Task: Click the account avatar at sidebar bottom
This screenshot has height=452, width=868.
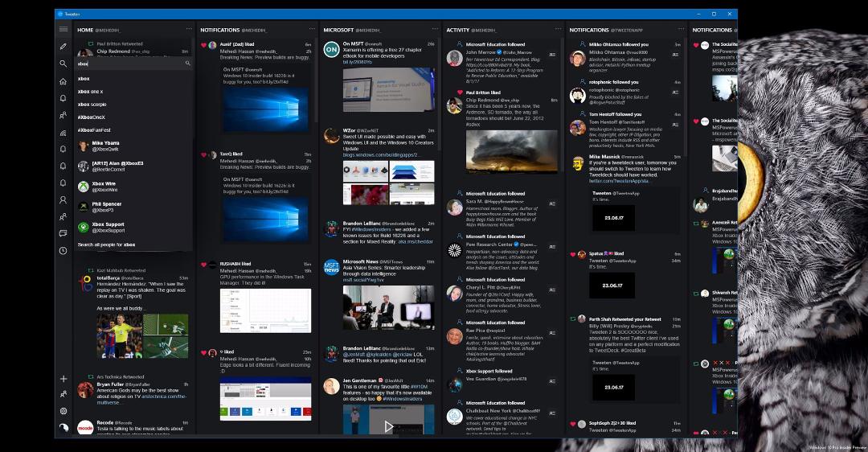Action: click(63, 427)
